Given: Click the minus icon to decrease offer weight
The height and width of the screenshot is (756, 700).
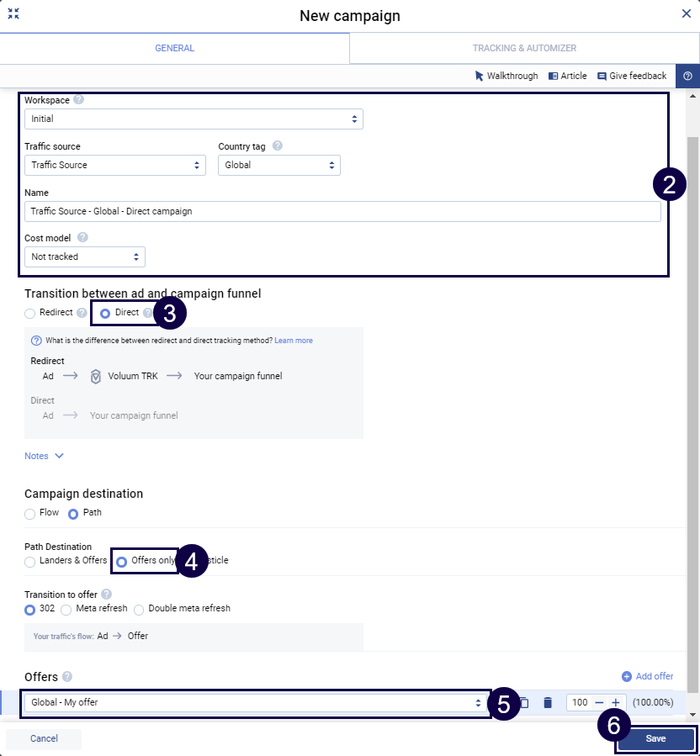Looking at the screenshot, I should tap(599, 702).
